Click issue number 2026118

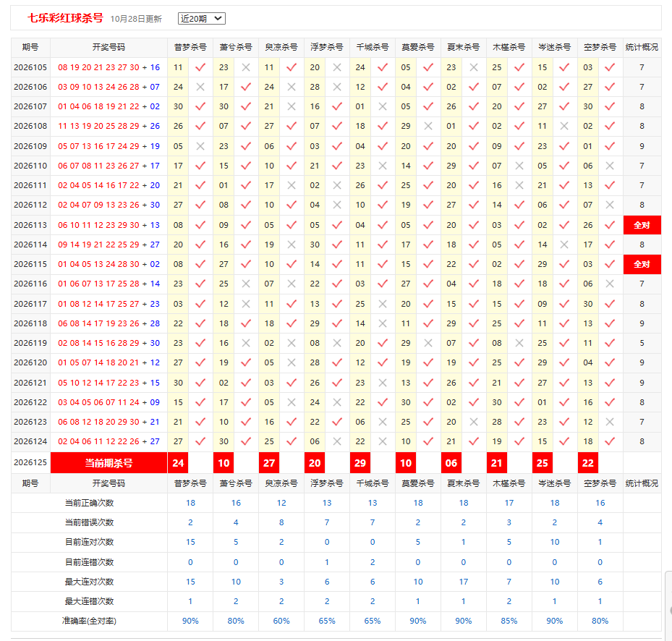(30, 323)
